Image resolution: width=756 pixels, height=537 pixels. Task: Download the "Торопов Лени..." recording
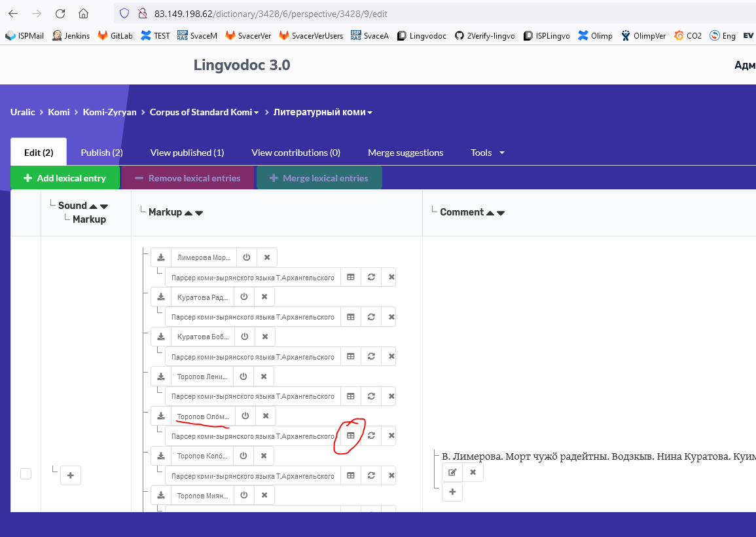(161, 376)
